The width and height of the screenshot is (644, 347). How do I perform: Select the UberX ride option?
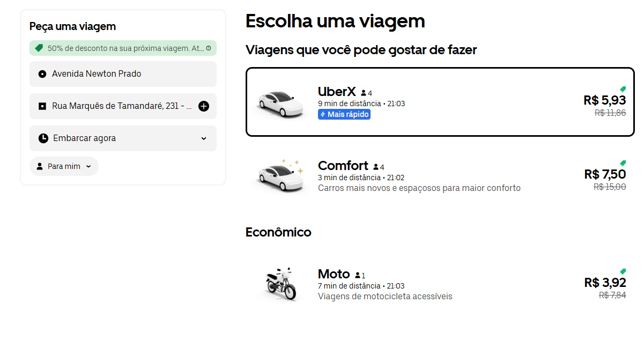440,102
